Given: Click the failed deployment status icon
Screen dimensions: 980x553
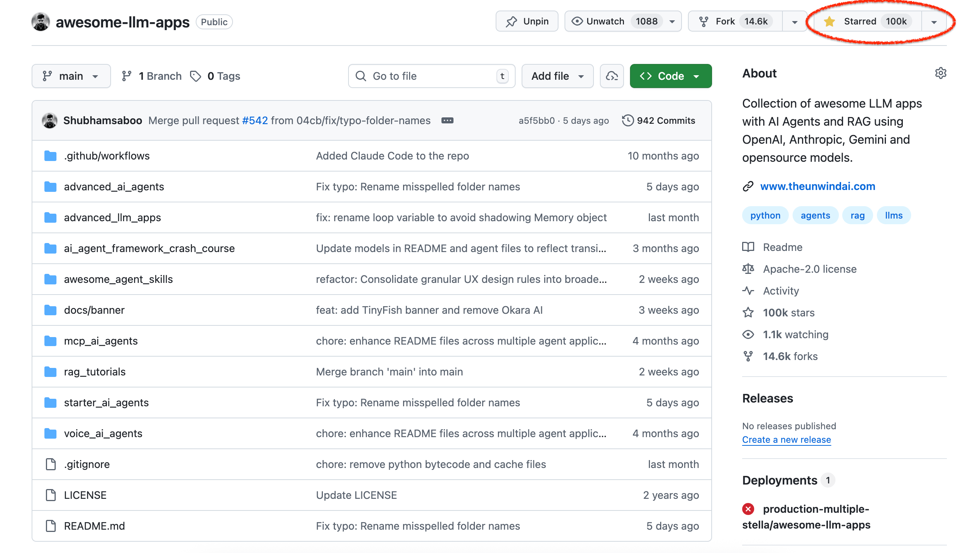Looking at the screenshot, I should 747,509.
